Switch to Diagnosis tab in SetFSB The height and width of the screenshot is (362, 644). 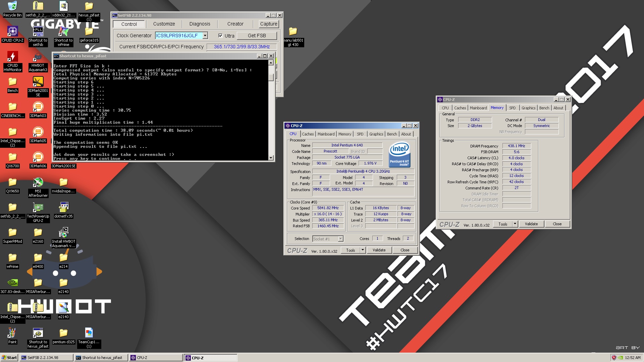pyautogui.click(x=200, y=24)
